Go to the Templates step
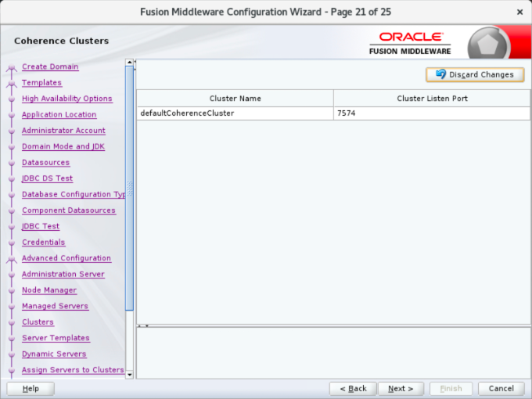The width and height of the screenshot is (532, 399). [41, 82]
